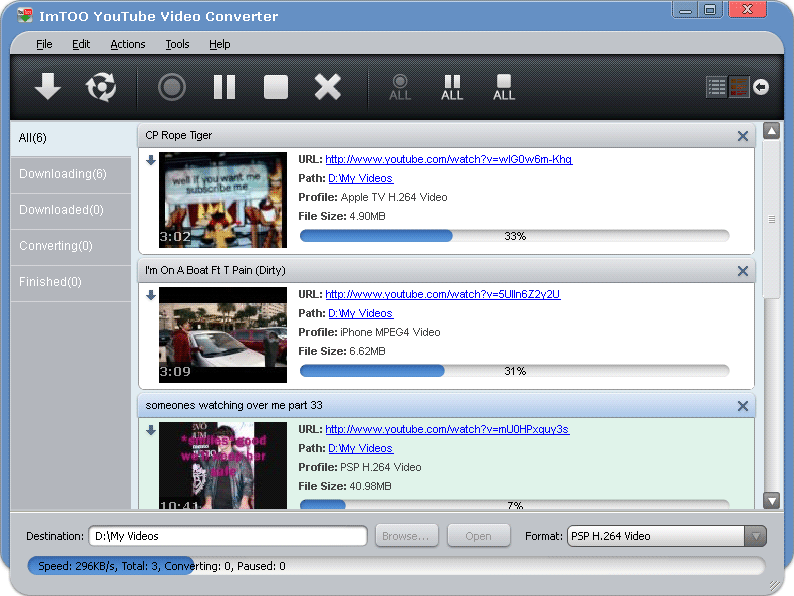The width and height of the screenshot is (794, 596).
Task: Remove someones watching over me task
Action: [743, 406]
